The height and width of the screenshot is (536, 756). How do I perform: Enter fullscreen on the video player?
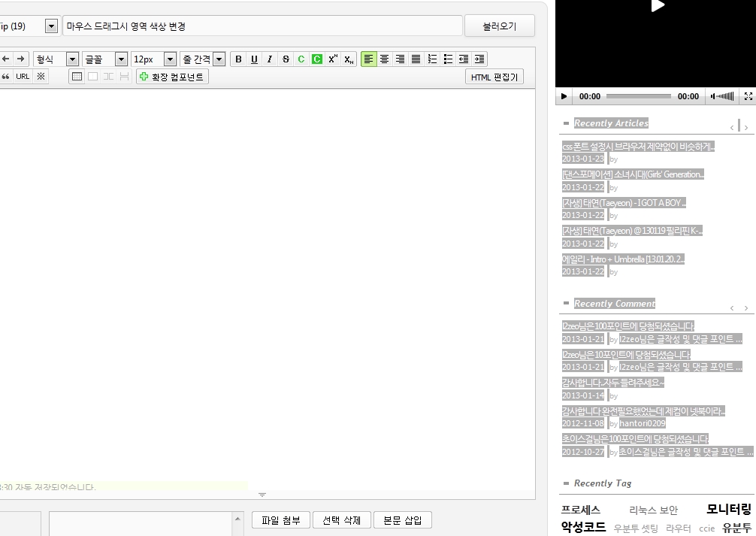coord(748,96)
